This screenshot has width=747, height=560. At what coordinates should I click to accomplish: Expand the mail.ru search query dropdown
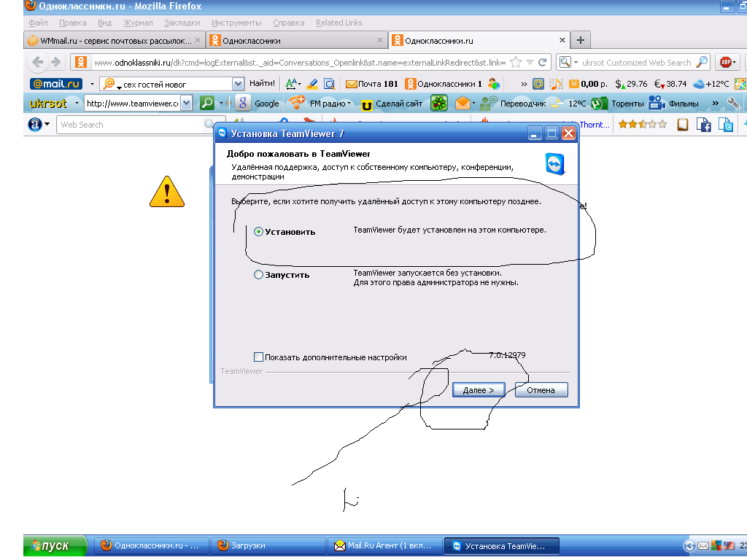[x=238, y=85]
